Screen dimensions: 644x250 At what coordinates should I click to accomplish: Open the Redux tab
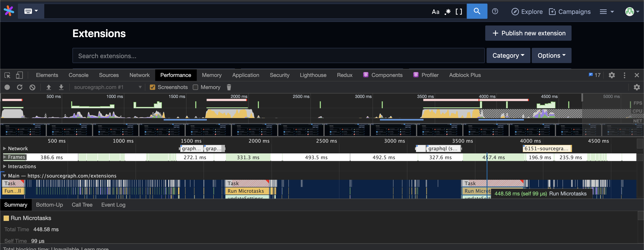tap(345, 75)
